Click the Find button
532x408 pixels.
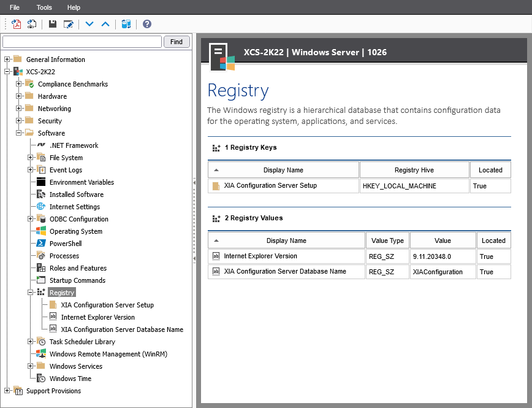tap(177, 42)
